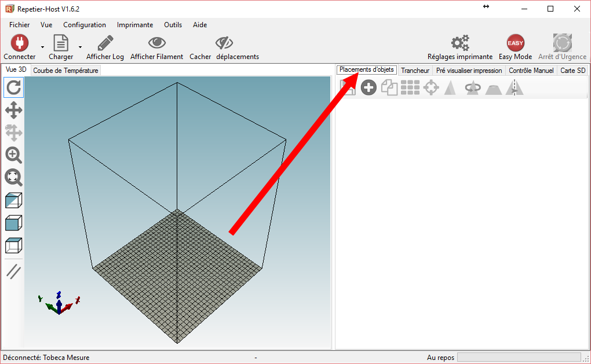591x364 pixels.
Task: Click the zoom magnifier tool
Action: pyautogui.click(x=13, y=155)
